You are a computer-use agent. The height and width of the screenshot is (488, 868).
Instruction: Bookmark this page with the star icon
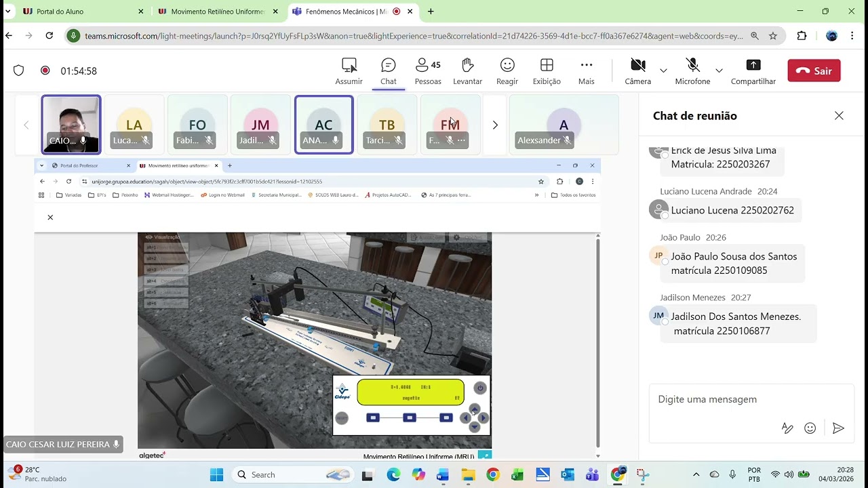773,36
